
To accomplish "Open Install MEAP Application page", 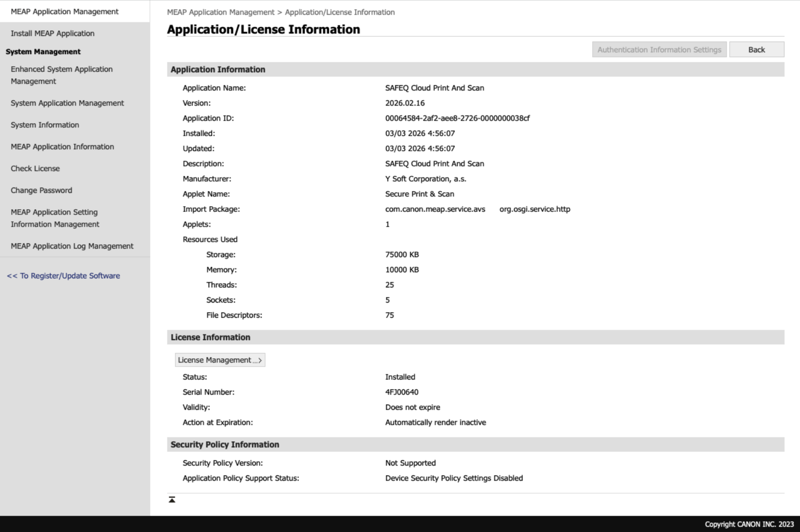I will point(52,33).
